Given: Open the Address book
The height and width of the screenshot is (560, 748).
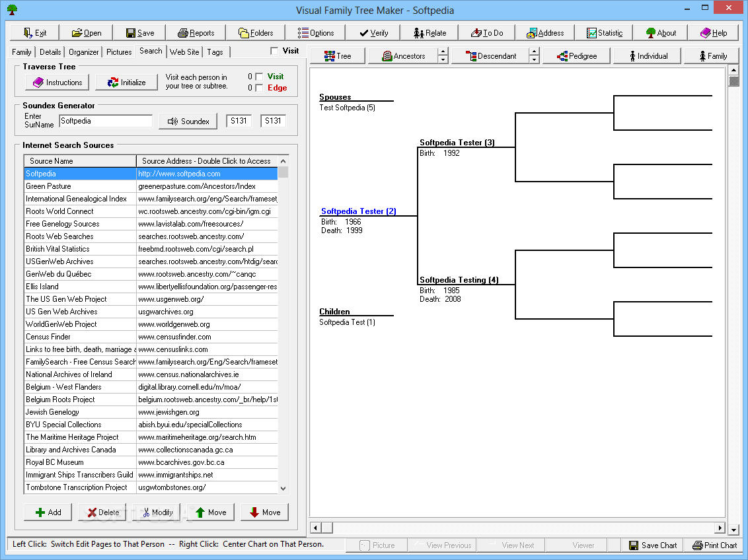Looking at the screenshot, I should 544,33.
